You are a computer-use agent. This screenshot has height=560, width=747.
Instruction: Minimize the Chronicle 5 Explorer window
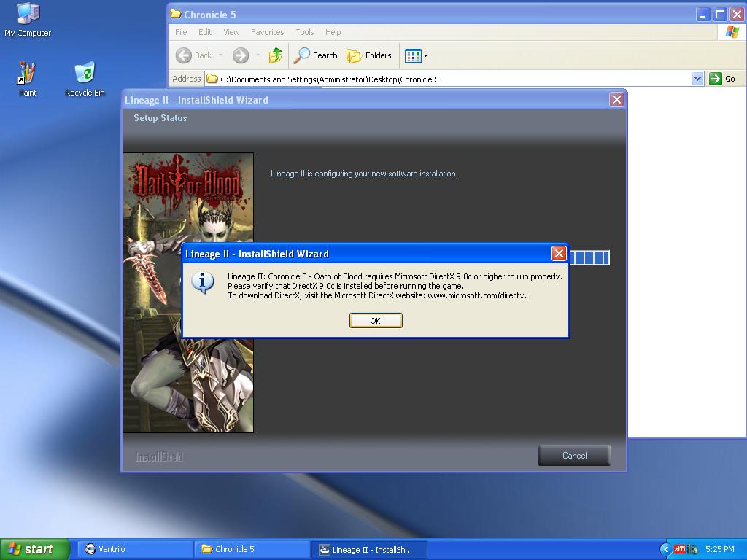pyautogui.click(x=703, y=15)
